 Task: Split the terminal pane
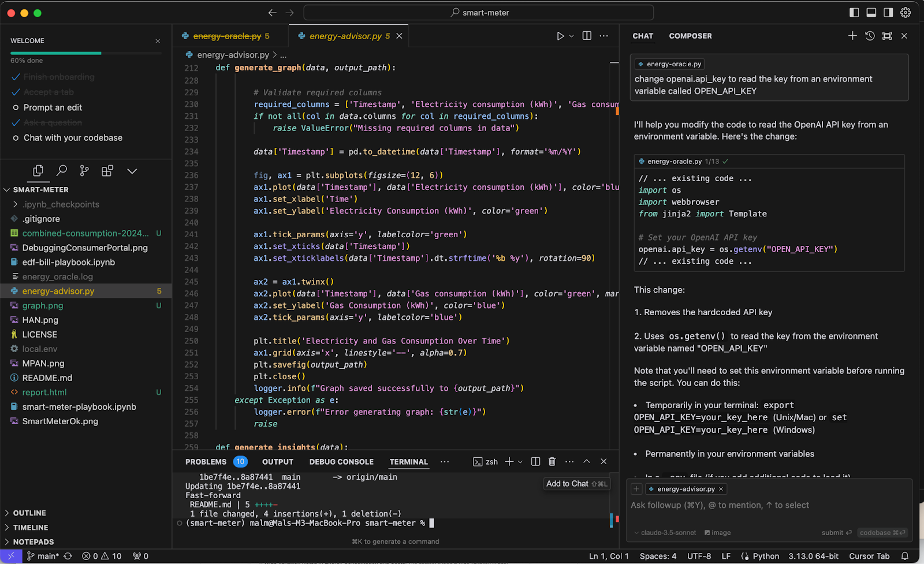[535, 461]
